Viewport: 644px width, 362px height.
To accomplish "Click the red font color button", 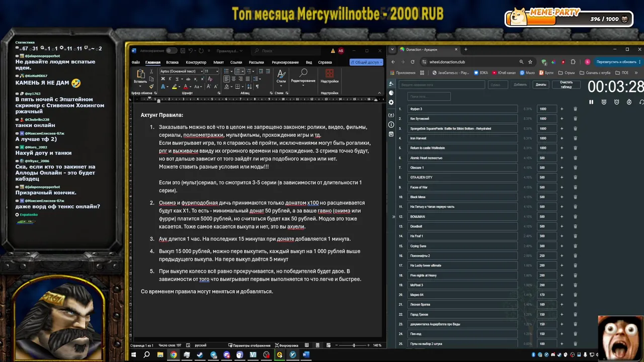I will point(186,86).
